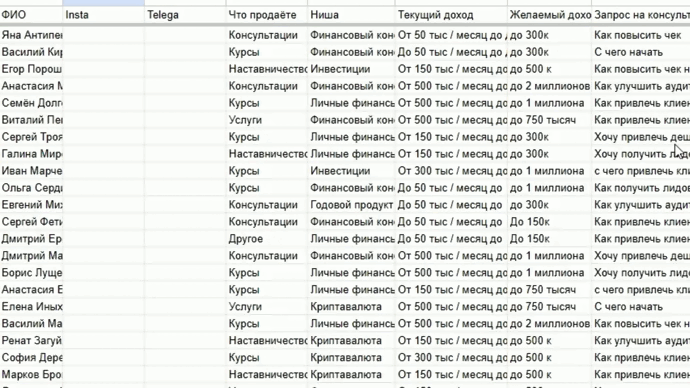Select the Желаемый доход header cell
Viewport: 690px width, 388px height.
[550, 15]
